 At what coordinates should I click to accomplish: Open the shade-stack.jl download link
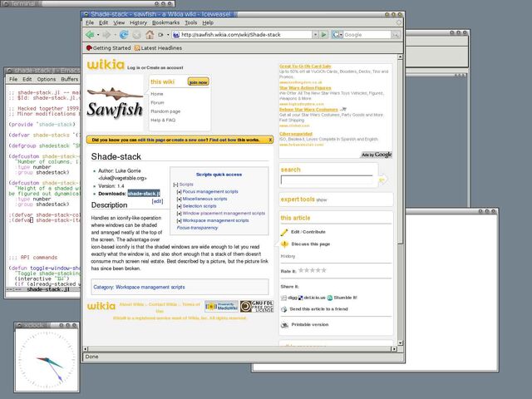(x=144, y=194)
